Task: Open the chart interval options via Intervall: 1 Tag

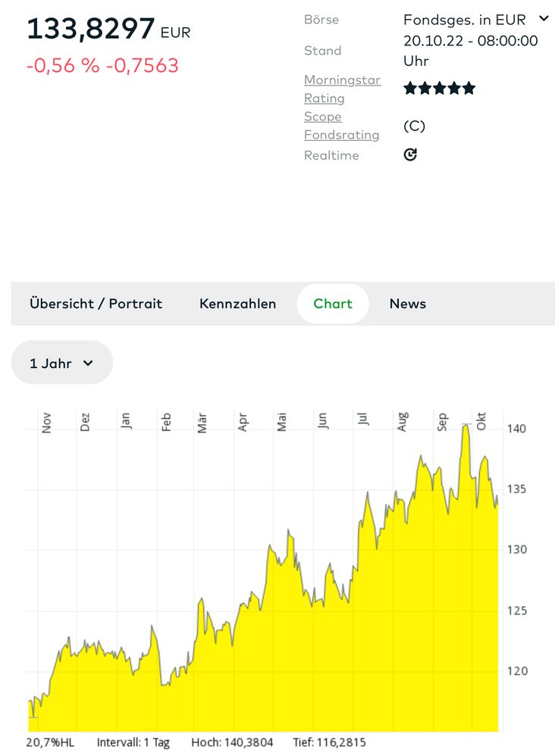Action: 133,742
